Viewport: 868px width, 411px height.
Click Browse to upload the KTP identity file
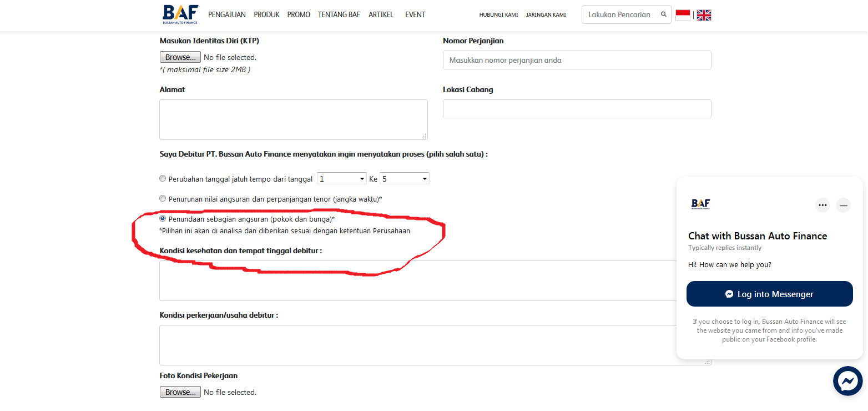[180, 57]
